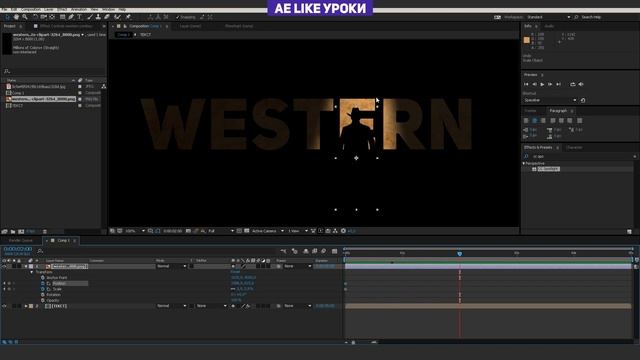Viewport: 640px width, 360px height.
Task: Switch to the Character tab
Action: point(574,148)
